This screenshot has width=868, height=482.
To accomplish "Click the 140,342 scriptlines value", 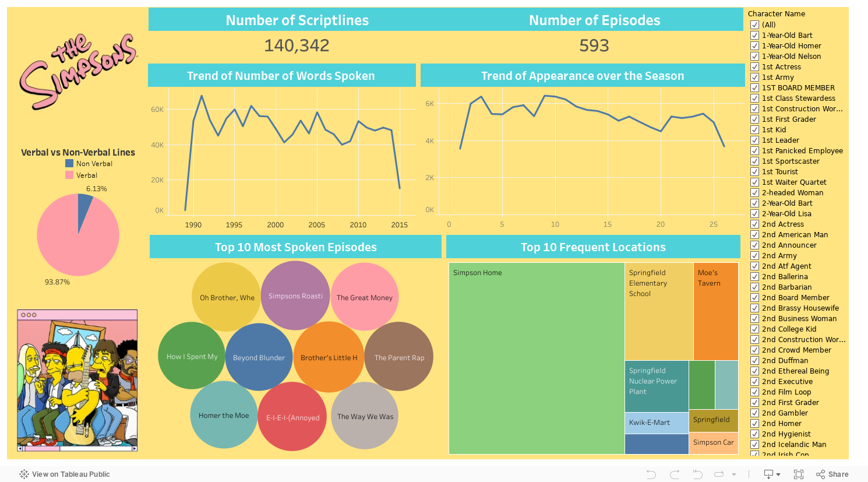I will (297, 45).
